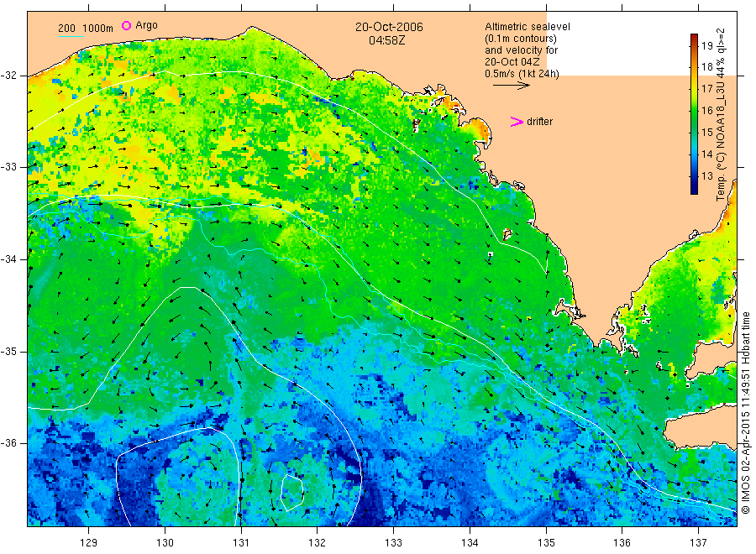Click the 14 degree colorbar tick label
The height and width of the screenshot is (554, 756).
(707, 154)
